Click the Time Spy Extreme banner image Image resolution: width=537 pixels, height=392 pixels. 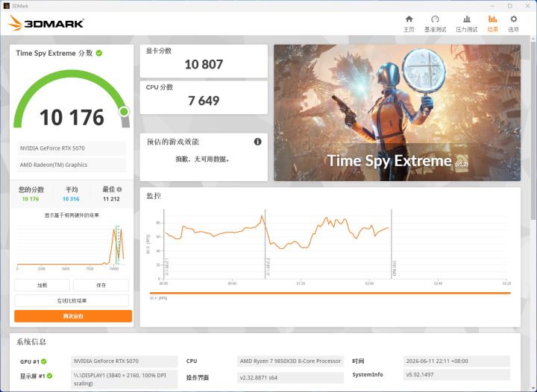pyautogui.click(x=397, y=113)
